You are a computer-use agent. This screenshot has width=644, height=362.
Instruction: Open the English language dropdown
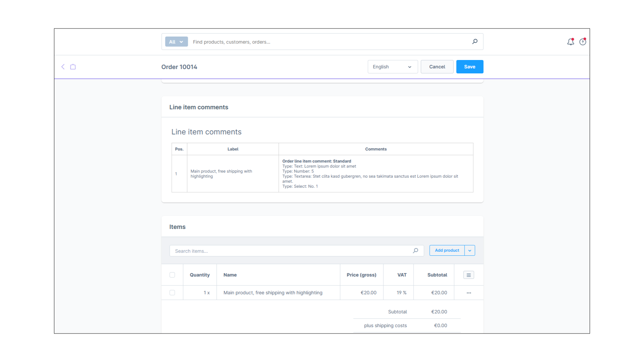(x=392, y=67)
